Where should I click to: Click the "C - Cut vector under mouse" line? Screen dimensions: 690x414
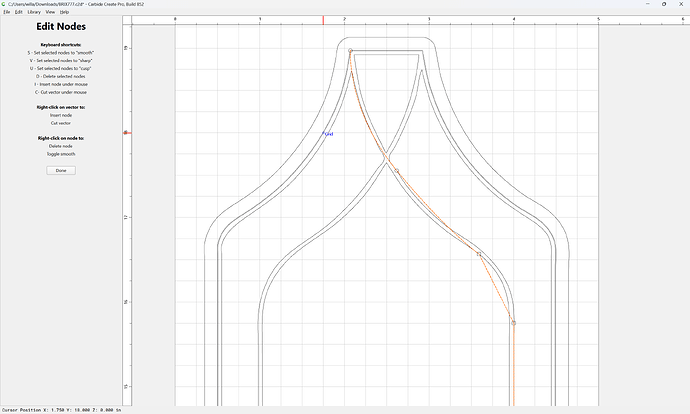pyautogui.click(x=61, y=92)
